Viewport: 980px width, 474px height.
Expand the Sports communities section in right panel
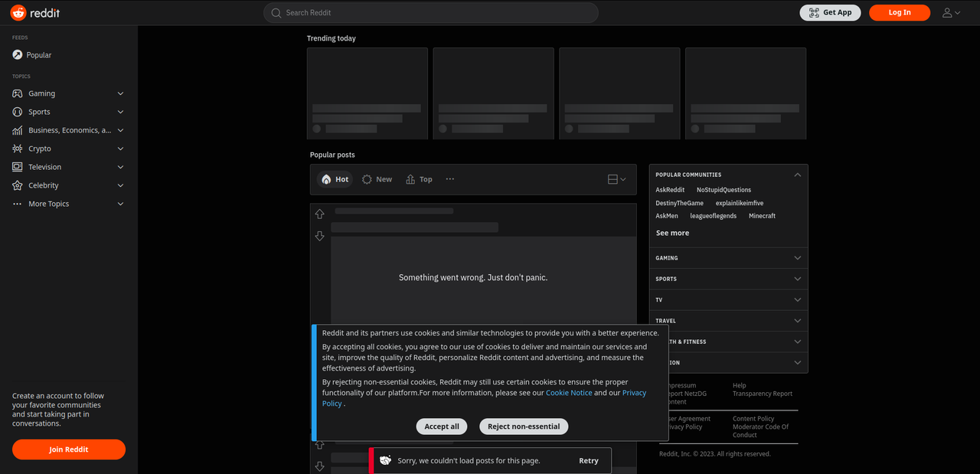tap(728, 279)
